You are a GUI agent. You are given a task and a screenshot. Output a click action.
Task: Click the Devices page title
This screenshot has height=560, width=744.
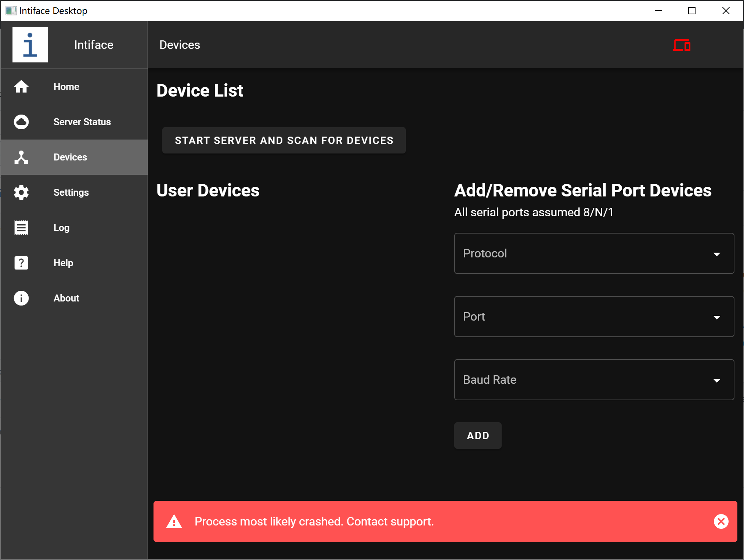point(180,44)
